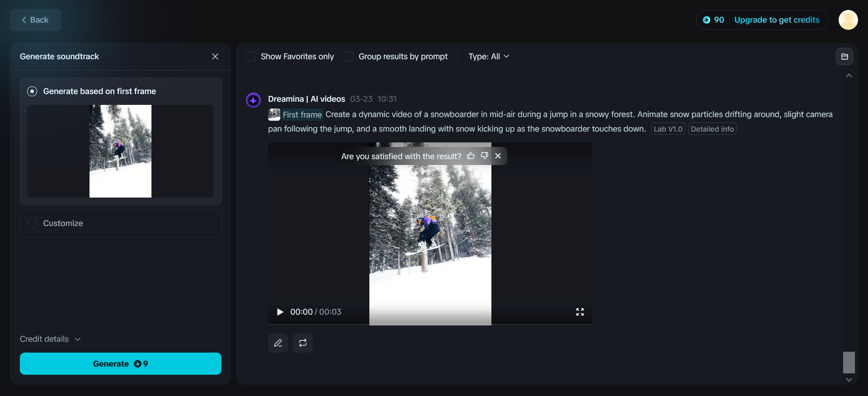The image size is (868, 396).
Task: Open the Type: All dropdown
Action: point(489,57)
